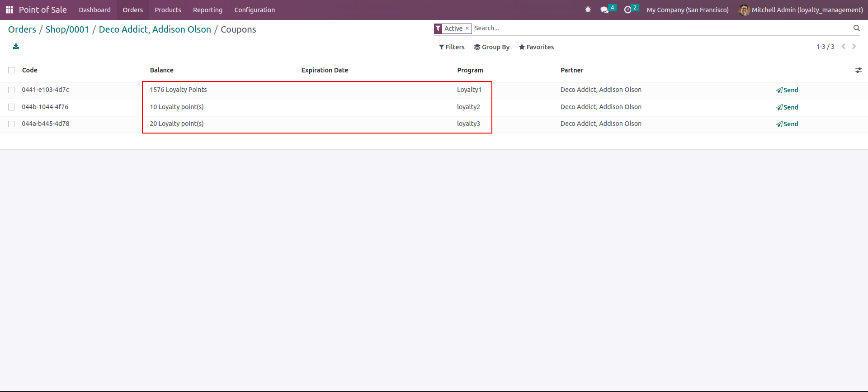Expand the Filters dropdown

(x=452, y=47)
